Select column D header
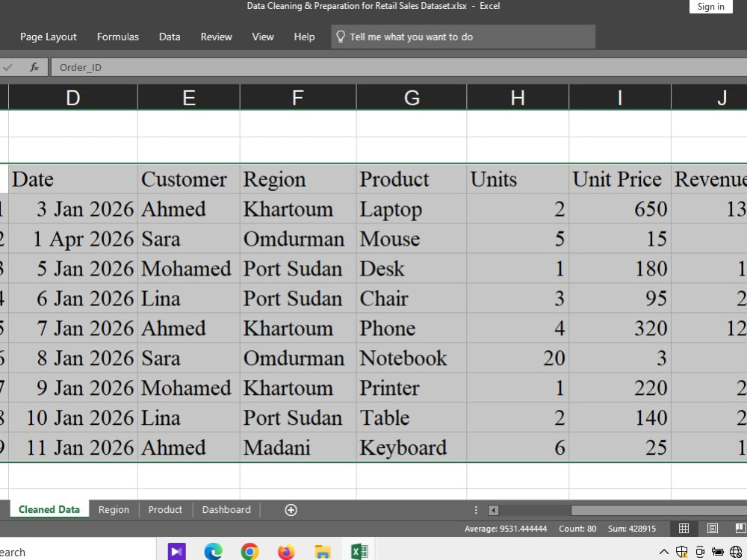747x560 pixels. point(73,98)
